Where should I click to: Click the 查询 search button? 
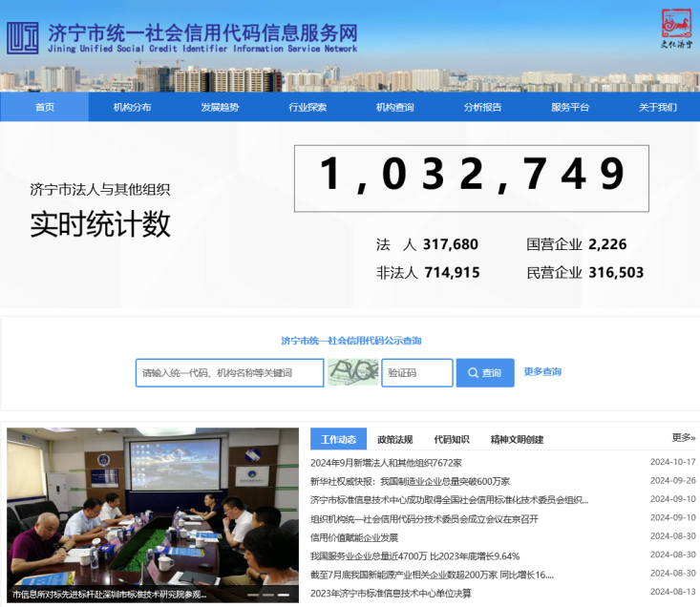484,373
